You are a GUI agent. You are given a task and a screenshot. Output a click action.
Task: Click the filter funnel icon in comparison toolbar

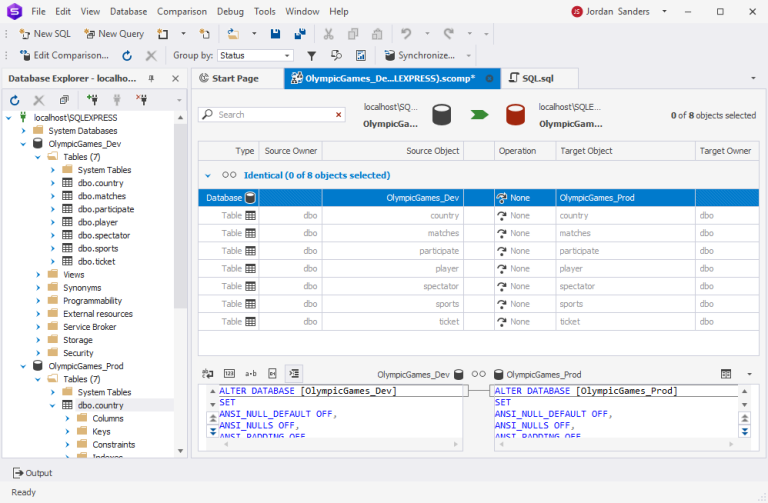pyautogui.click(x=311, y=56)
